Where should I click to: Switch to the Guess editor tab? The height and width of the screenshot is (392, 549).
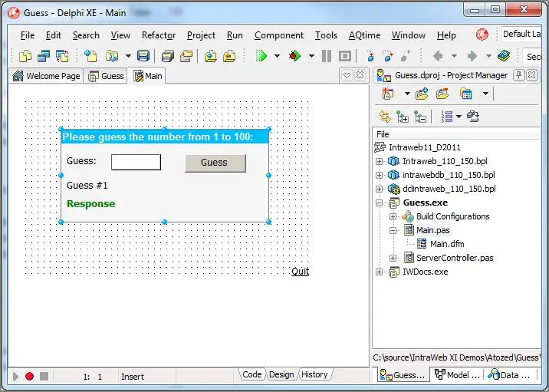pyautogui.click(x=106, y=76)
